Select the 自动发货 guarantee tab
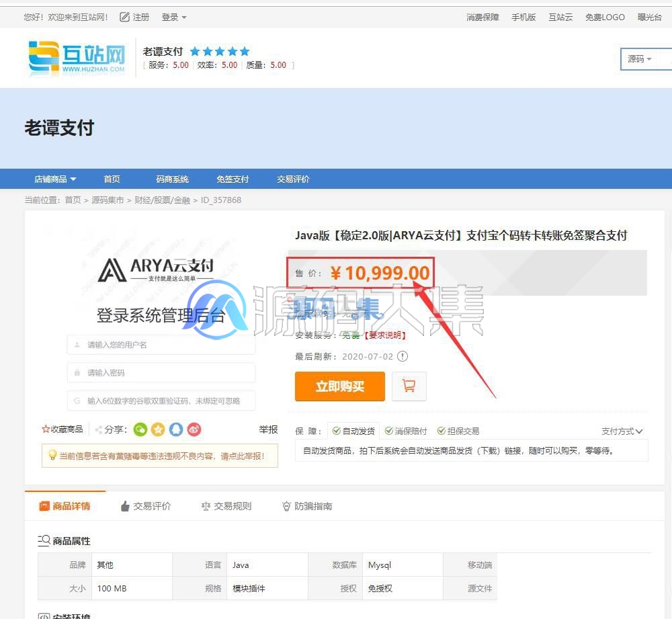Viewport: 672px width, 619px height. pos(353,431)
